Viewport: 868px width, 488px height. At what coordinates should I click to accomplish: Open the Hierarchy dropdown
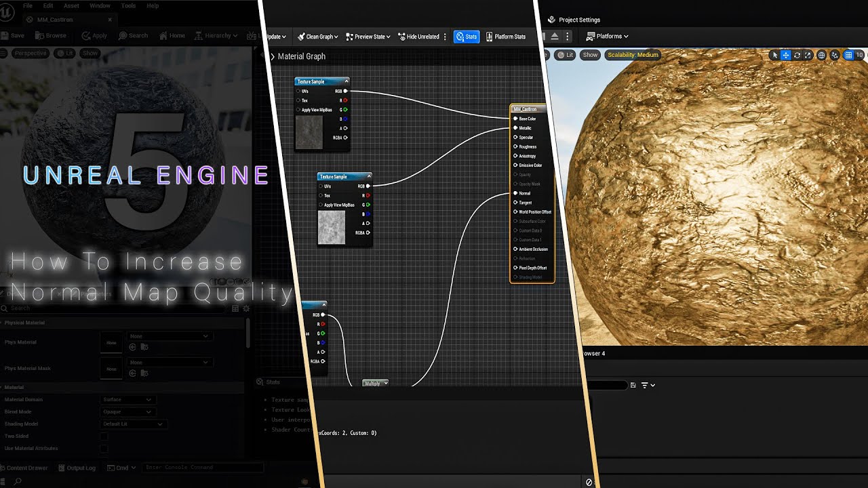click(x=217, y=36)
